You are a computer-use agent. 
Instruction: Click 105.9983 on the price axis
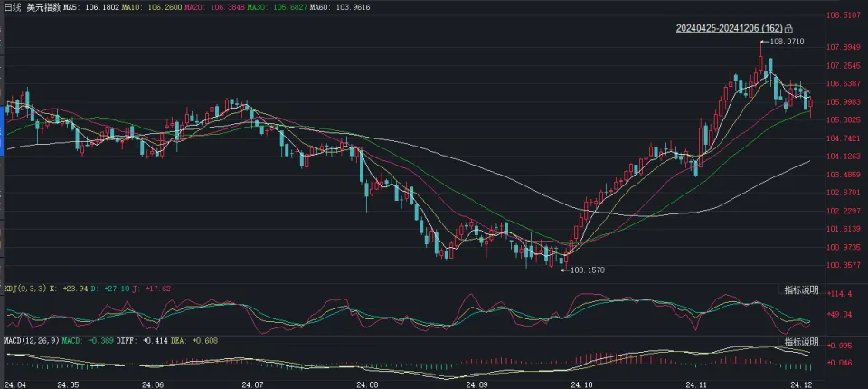[x=843, y=102]
